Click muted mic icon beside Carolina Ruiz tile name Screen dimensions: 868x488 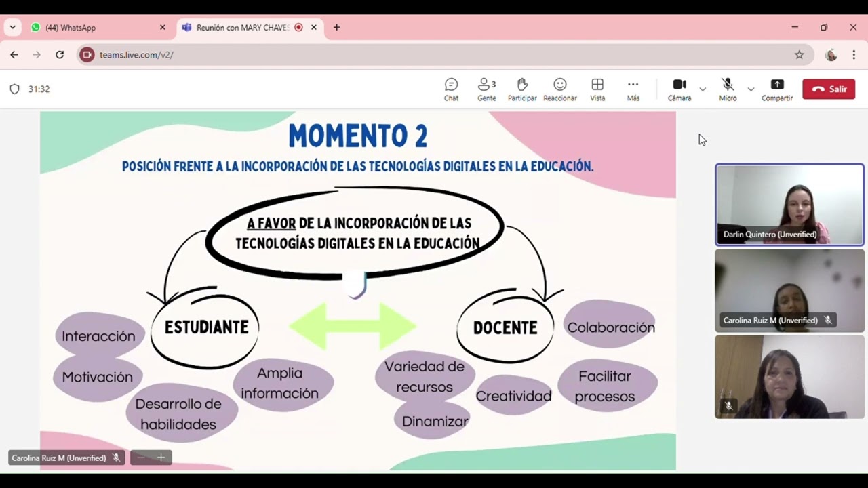click(827, 320)
